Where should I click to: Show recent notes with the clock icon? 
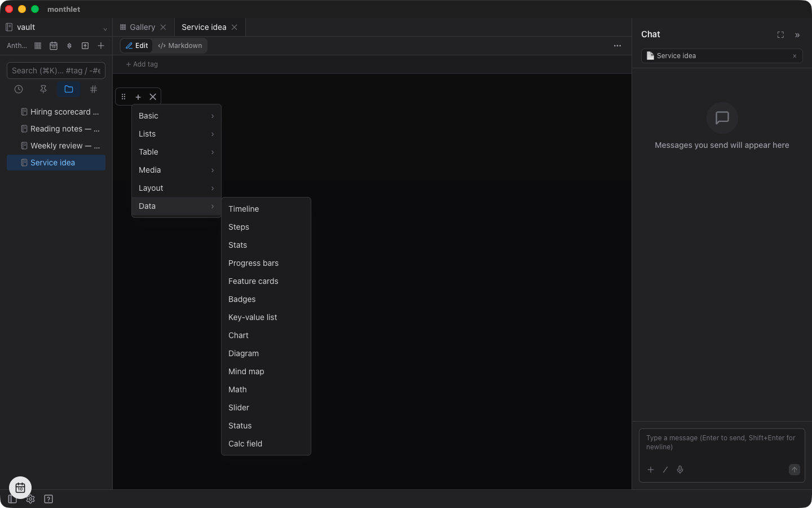pyautogui.click(x=19, y=89)
